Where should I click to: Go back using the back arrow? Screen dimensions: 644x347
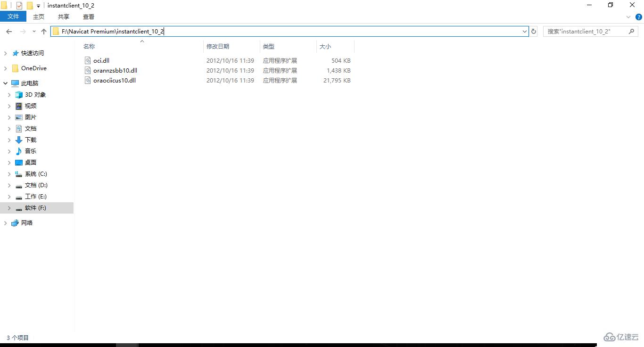[9, 31]
